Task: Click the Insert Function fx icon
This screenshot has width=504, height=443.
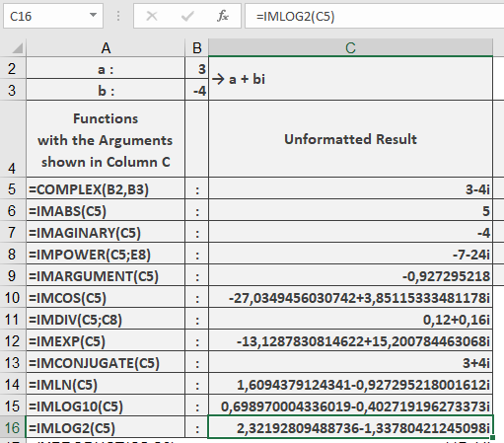Action: [x=223, y=16]
